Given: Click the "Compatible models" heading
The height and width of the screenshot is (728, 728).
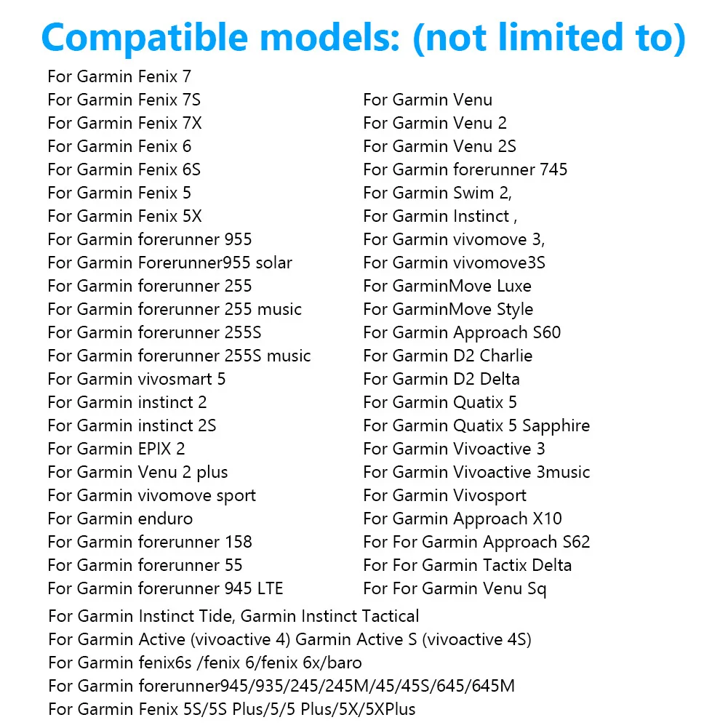Looking at the screenshot, I should pos(364,38).
